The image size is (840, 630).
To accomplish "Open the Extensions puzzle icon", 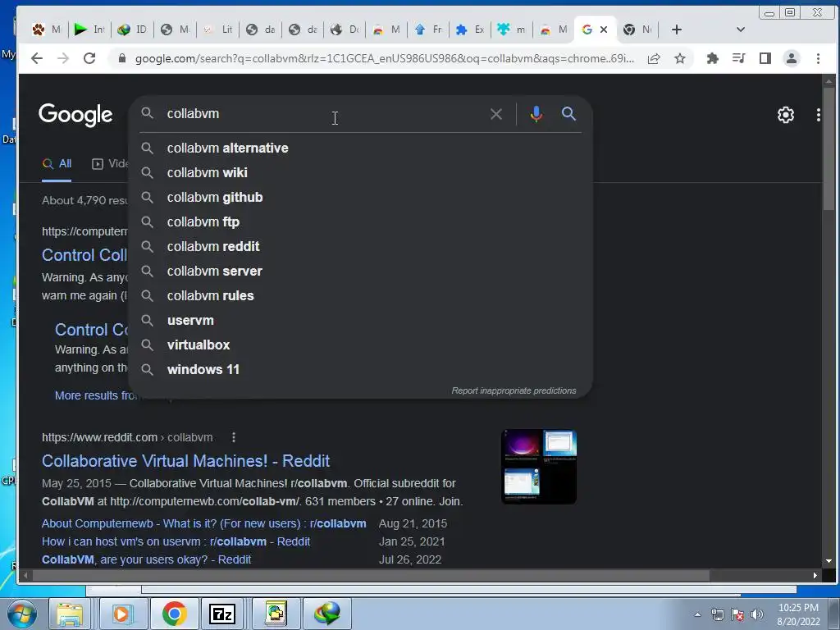I will [713, 58].
